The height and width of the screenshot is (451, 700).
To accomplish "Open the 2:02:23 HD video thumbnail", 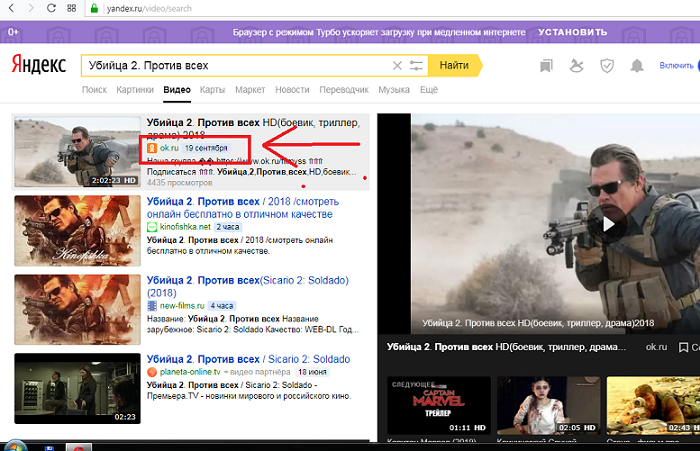I will click(77, 151).
